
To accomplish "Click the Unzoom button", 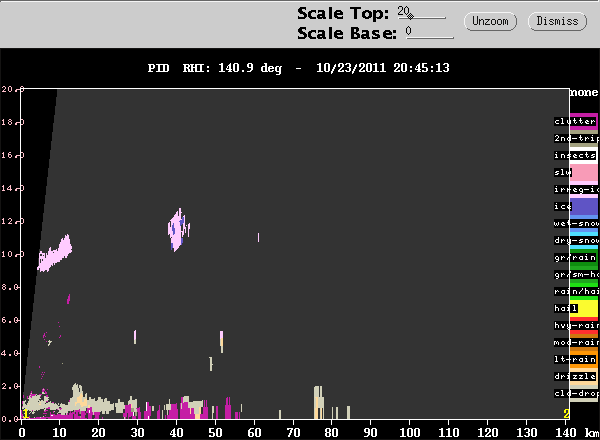I will [x=490, y=21].
